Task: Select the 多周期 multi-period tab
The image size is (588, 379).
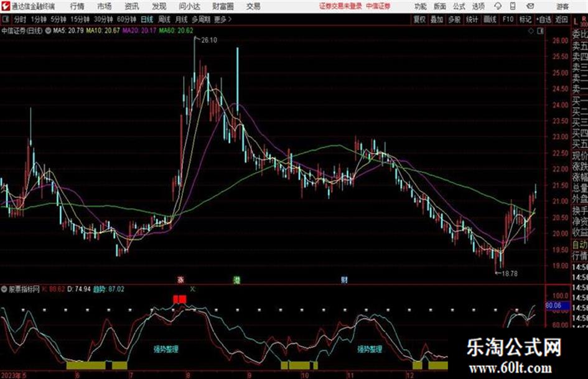Action: point(200,19)
